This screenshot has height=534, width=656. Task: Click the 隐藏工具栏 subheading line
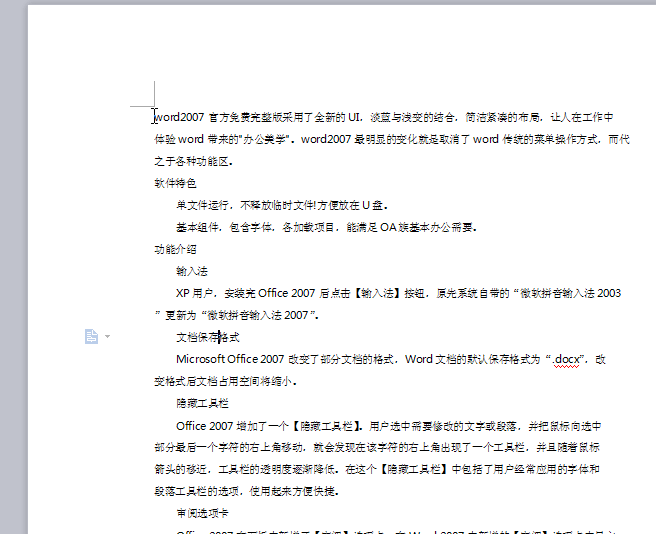coord(202,403)
